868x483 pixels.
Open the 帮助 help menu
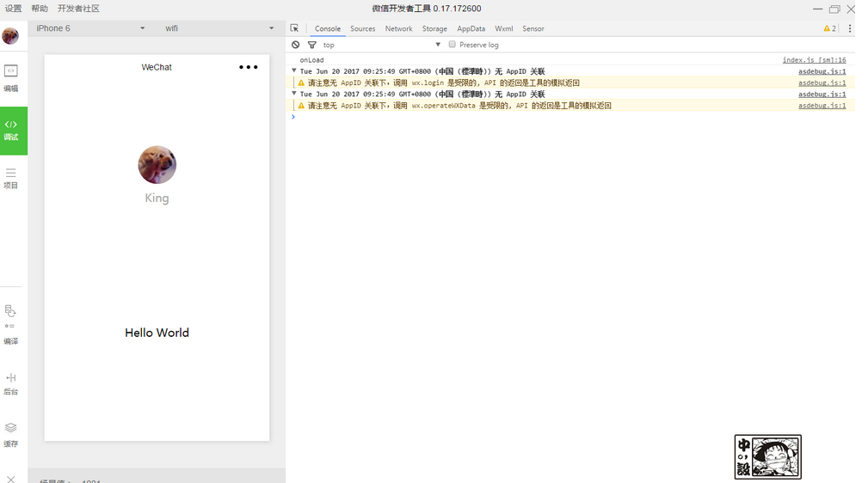(40, 9)
